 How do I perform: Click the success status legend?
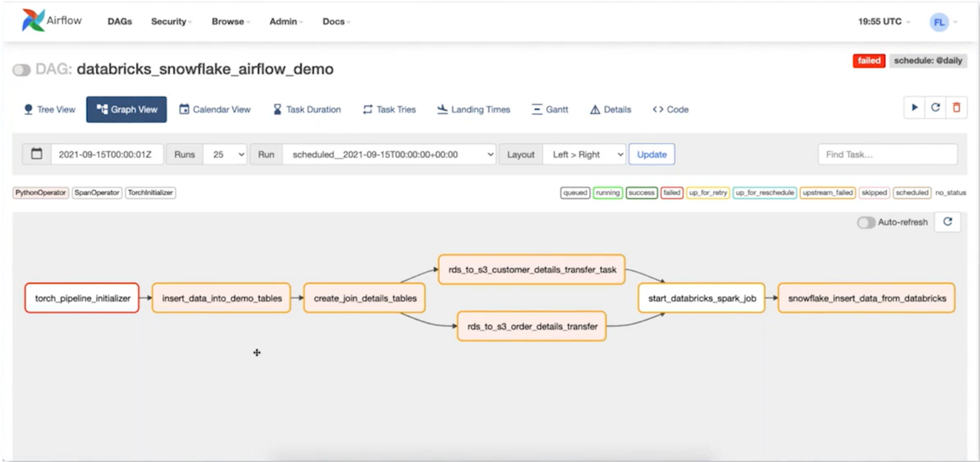(641, 193)
